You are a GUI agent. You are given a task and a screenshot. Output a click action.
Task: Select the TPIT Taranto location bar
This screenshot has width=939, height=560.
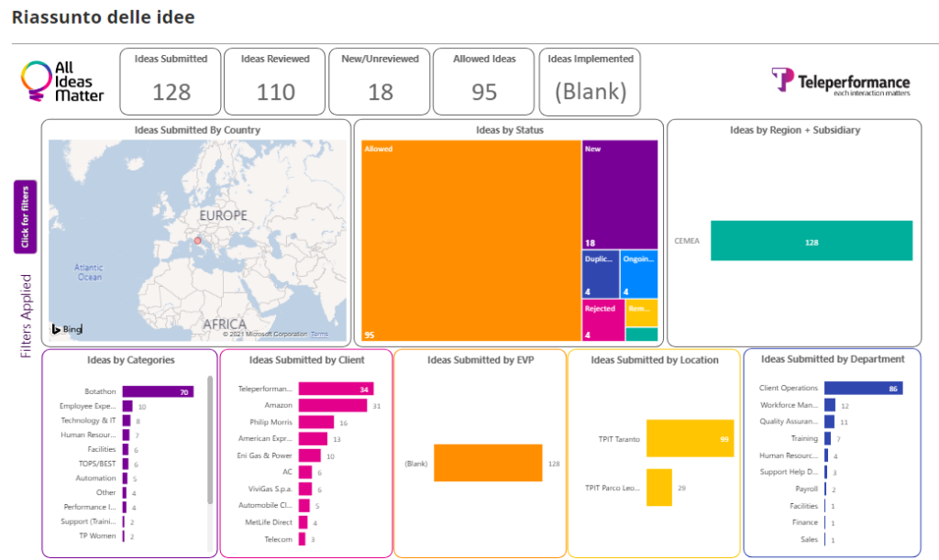[690, 438]
